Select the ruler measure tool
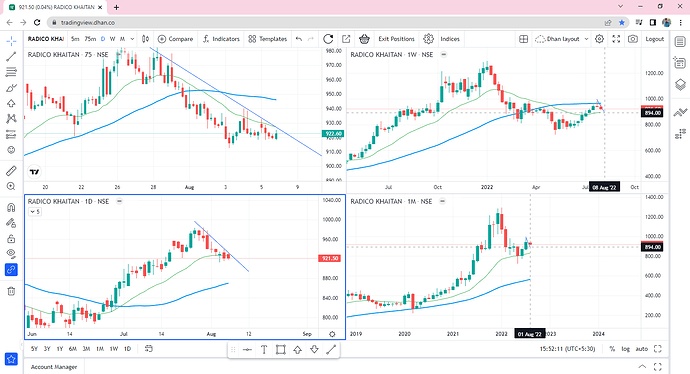This screenshot has width=690, height=374. (11, 170)
